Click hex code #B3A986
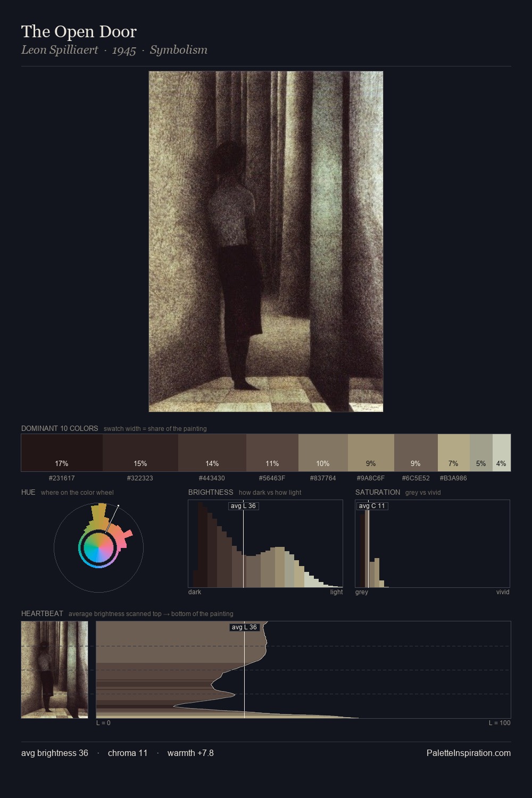 [x=453, y=478]
